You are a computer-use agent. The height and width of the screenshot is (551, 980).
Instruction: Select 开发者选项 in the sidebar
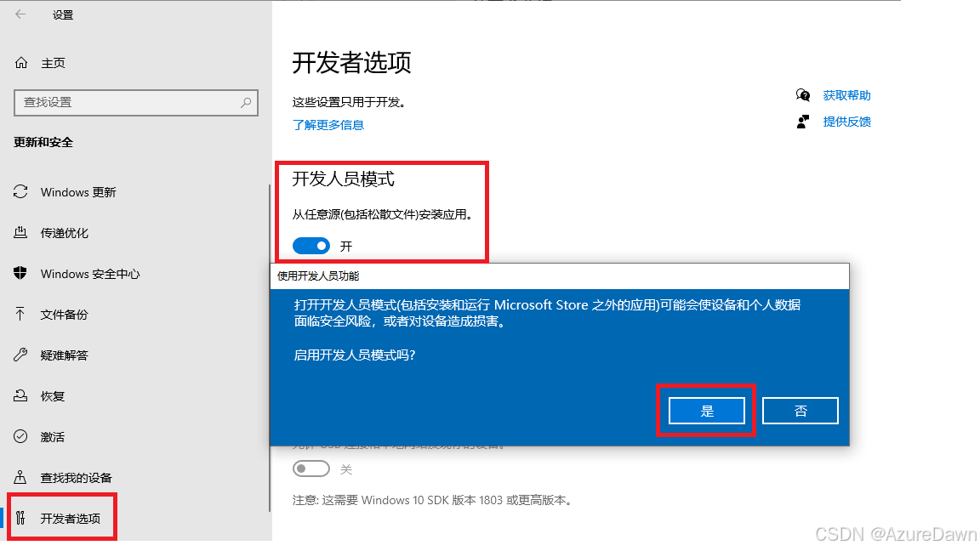(62, 519)
